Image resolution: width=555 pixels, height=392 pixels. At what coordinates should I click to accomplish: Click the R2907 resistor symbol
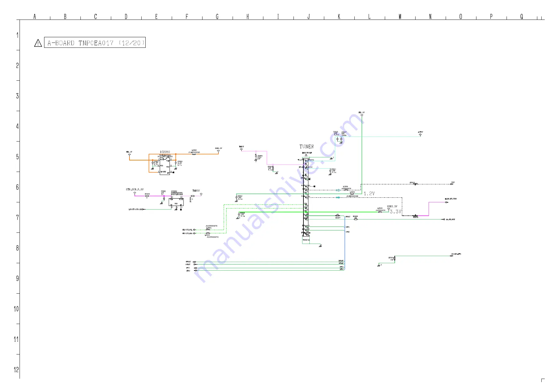point(338,215)
